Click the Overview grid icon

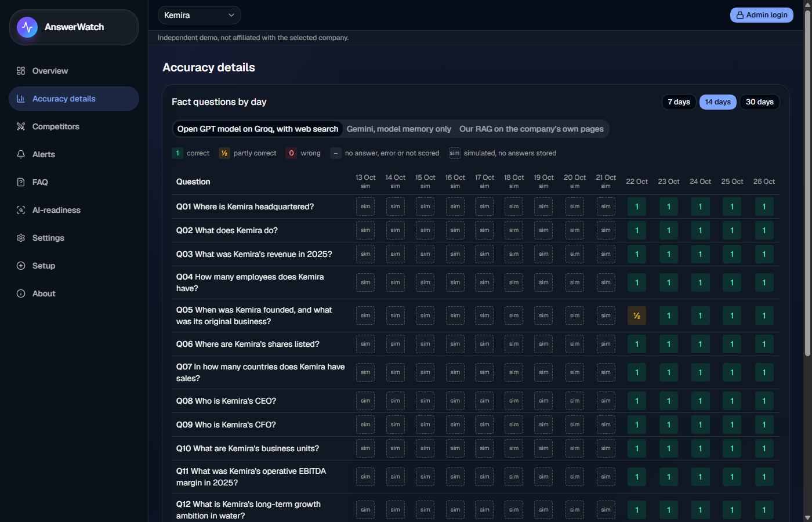tap(21, 71)
